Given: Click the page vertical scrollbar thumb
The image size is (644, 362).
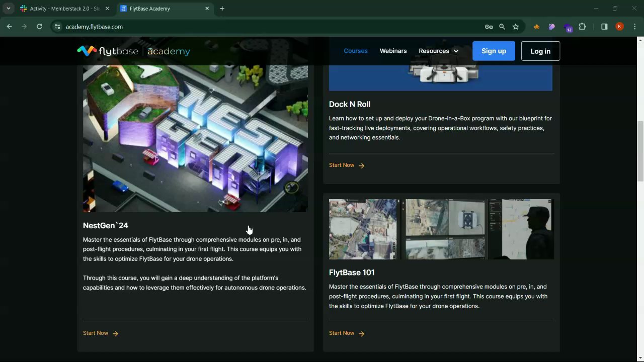Looking at the screenshot, I should click(x=640, y=151).
